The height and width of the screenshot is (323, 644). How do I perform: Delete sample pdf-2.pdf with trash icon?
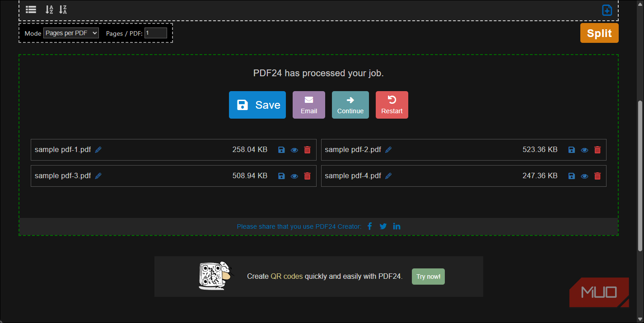pyautogui.click(x=597, y=150)
